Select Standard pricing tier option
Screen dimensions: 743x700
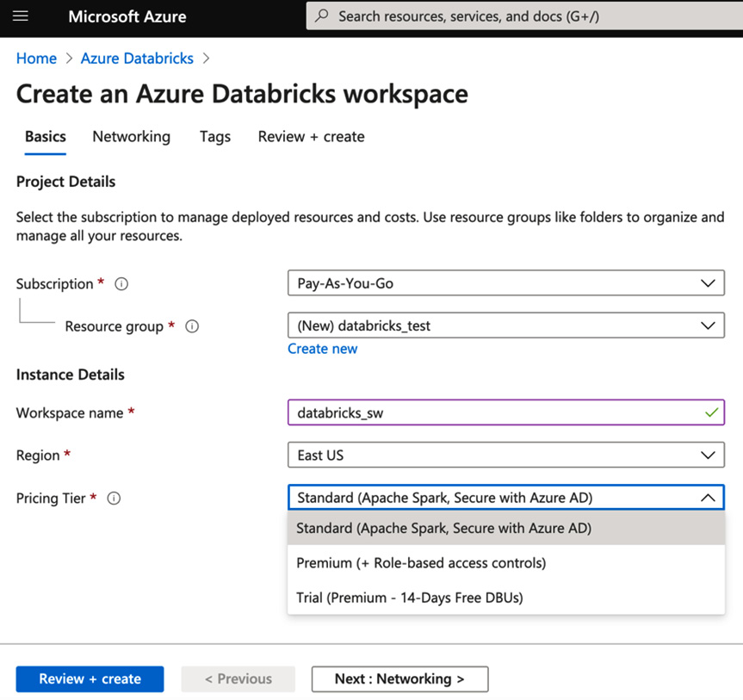coord(505,528)
